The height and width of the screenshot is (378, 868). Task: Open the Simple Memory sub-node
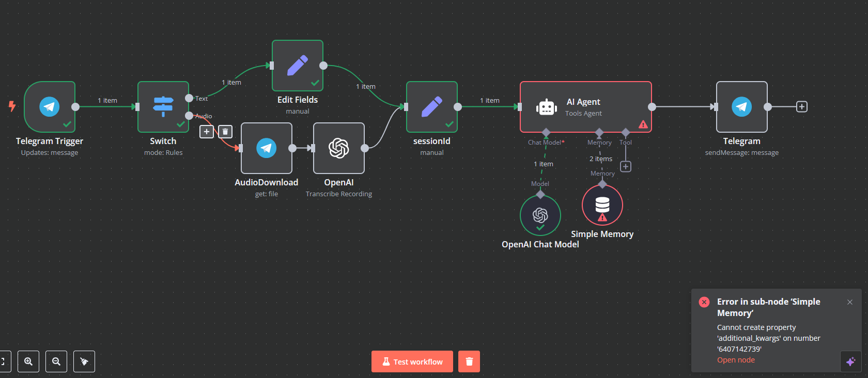tap(602, 205)
